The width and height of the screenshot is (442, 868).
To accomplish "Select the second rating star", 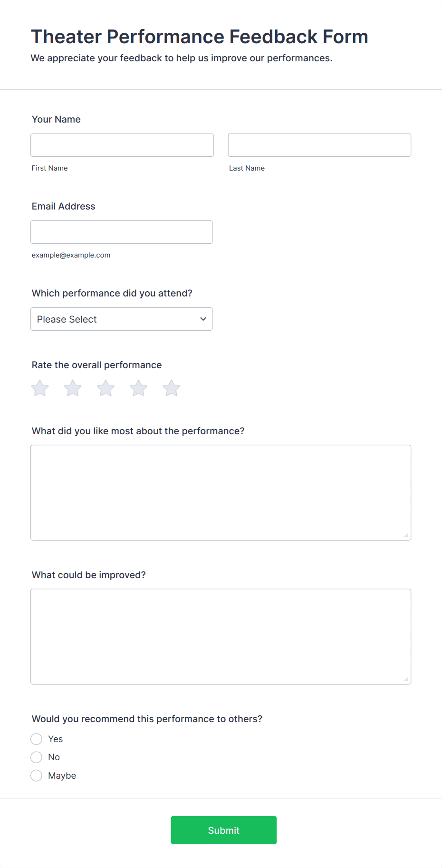I will (73, 388).
